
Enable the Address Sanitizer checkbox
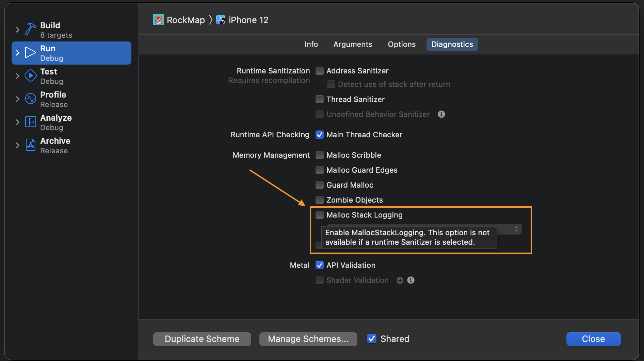320,71
